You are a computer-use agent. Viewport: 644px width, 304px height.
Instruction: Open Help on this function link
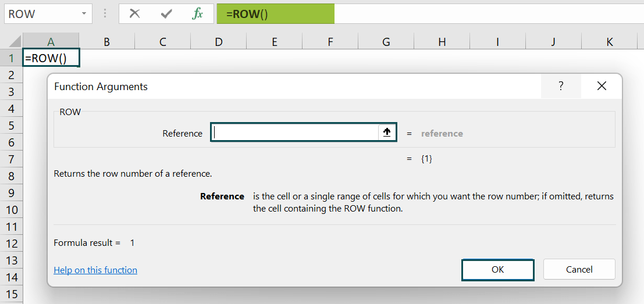[x=95, y=270]
